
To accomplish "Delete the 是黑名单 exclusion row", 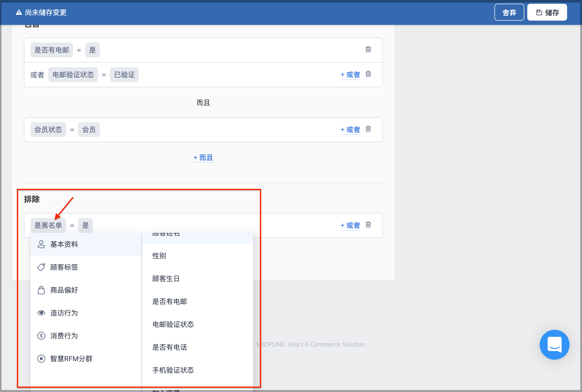I will (x=368, y=225).
